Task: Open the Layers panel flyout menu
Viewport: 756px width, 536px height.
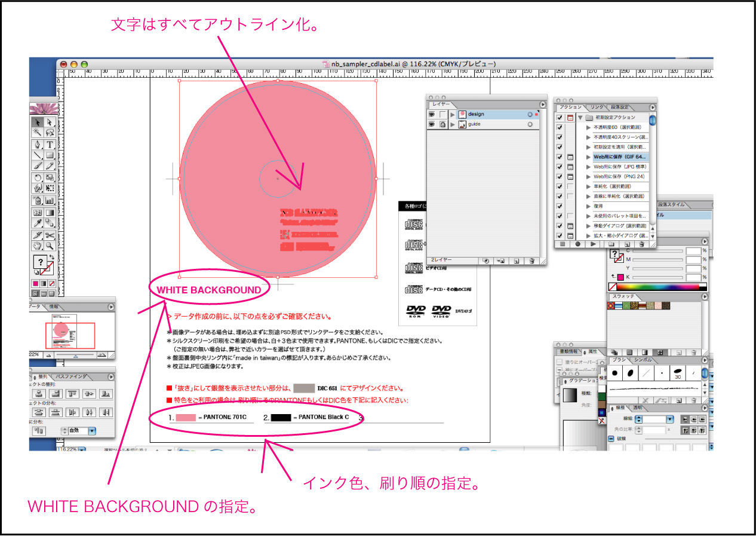Action: click(542, 104)
